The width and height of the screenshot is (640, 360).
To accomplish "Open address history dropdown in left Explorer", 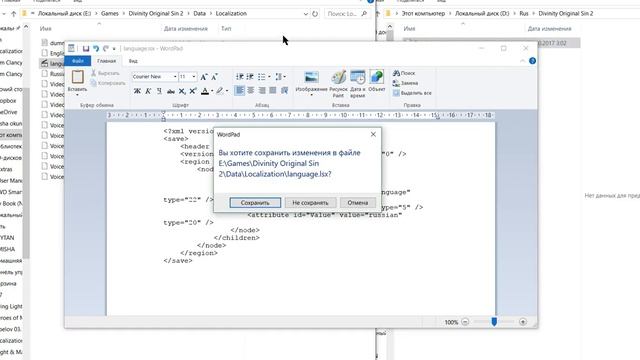I will [x=305, y=13].
